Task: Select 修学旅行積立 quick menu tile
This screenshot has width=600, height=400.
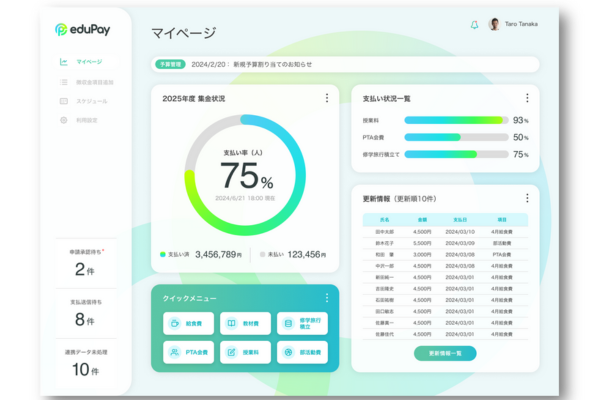Action: [x=303, y=323]
